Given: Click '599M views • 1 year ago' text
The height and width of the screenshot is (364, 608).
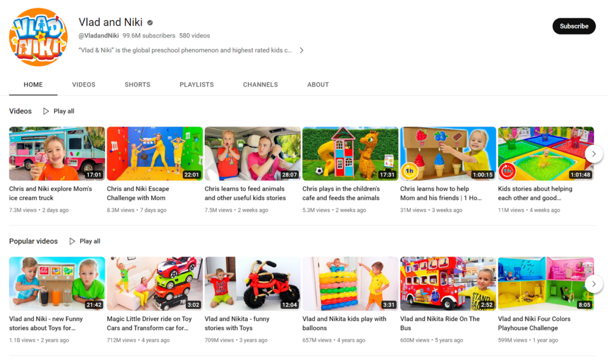Looking at the screenshot, I should [x=528, y=340].
